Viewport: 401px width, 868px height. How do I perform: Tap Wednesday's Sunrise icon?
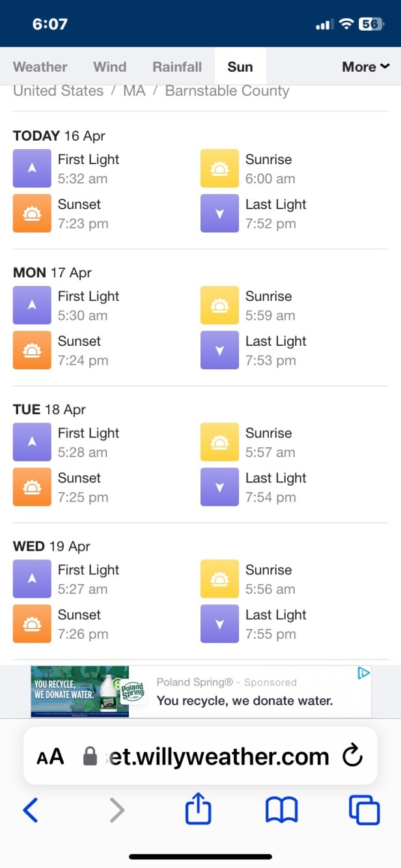pyautogui.click(x=219, y=579)
